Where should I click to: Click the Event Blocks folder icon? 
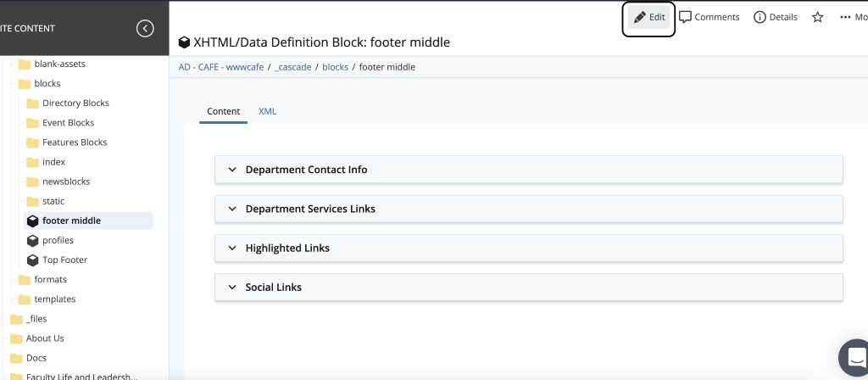click(x=33, y=122)
